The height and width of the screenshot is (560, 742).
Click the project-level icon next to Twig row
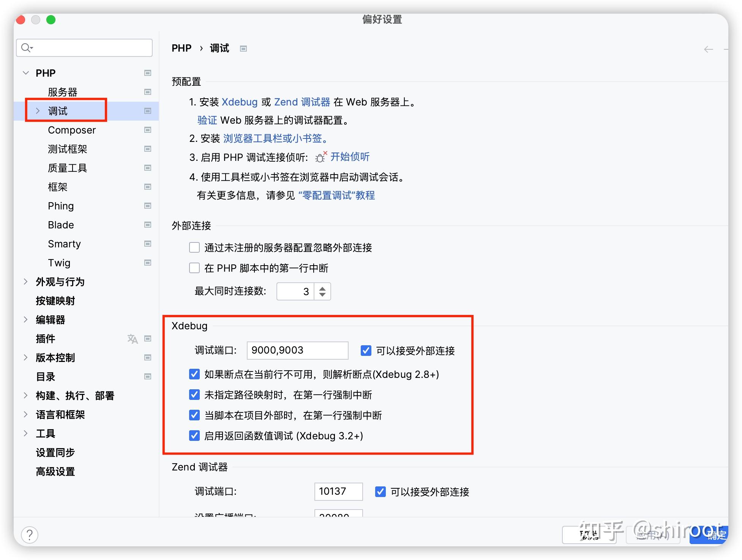[148, 263]
